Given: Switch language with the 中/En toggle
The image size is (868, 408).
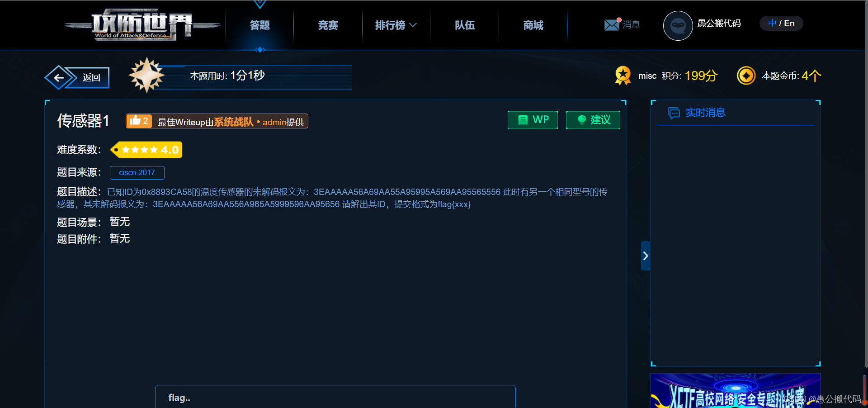Looking at the screenshot, I should pyautogui.click(x=781, y=23).
